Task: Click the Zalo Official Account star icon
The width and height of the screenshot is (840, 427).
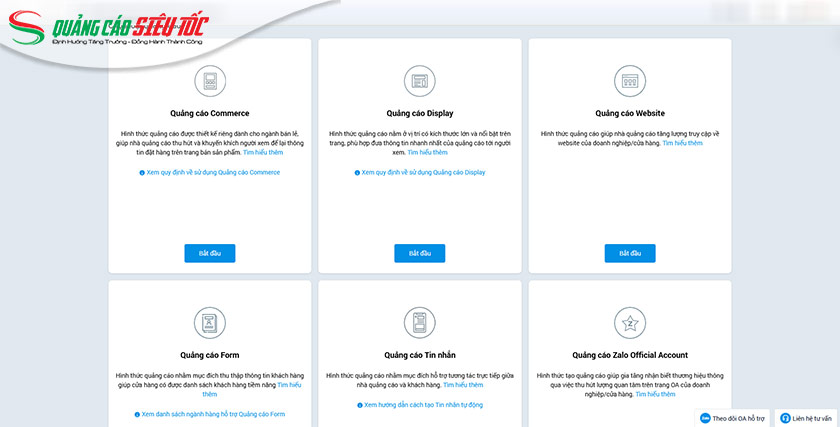Action: point(630,322)
